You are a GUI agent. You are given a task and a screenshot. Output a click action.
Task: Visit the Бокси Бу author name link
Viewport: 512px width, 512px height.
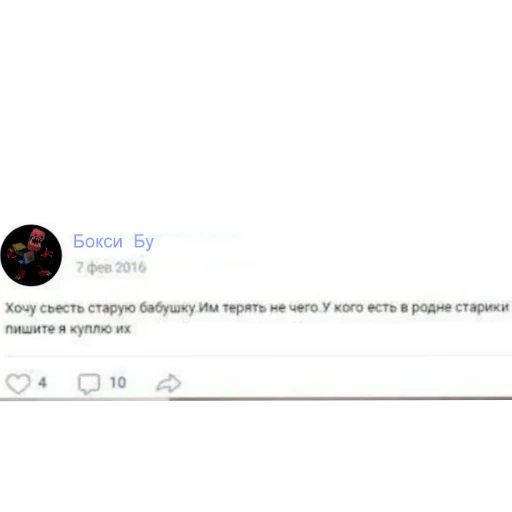point(113,241)
